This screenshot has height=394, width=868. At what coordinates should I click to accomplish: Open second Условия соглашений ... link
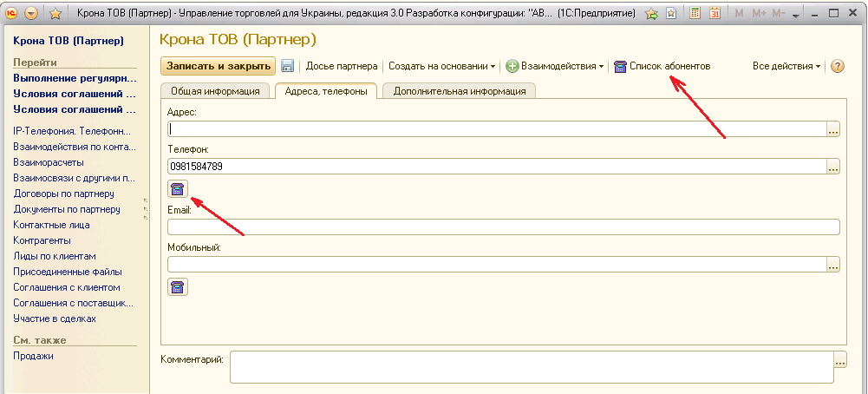pos(75,109)
